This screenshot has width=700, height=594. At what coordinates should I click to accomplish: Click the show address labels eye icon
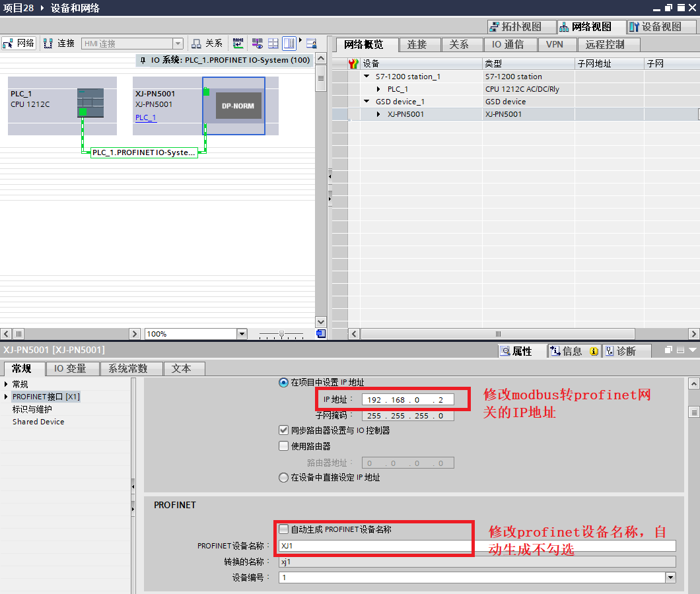click(257, 44)
